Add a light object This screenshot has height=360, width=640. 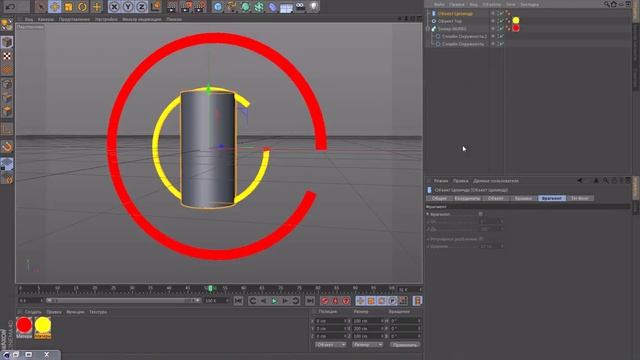pyautogui.click(x=313, y=7)
